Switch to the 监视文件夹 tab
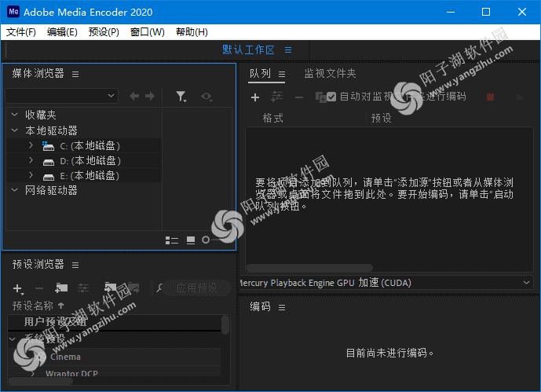This screenshot has height=392, width=541. tap(330, 73)
